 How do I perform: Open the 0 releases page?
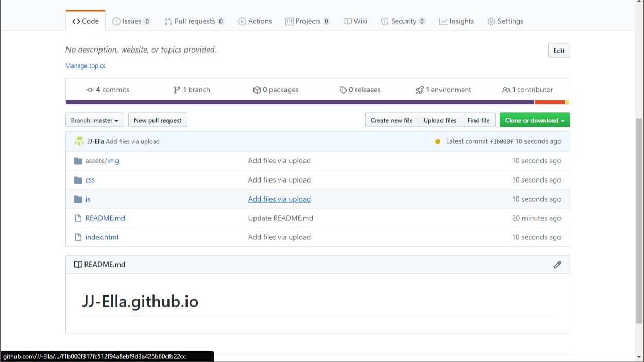tap(360, 90)
